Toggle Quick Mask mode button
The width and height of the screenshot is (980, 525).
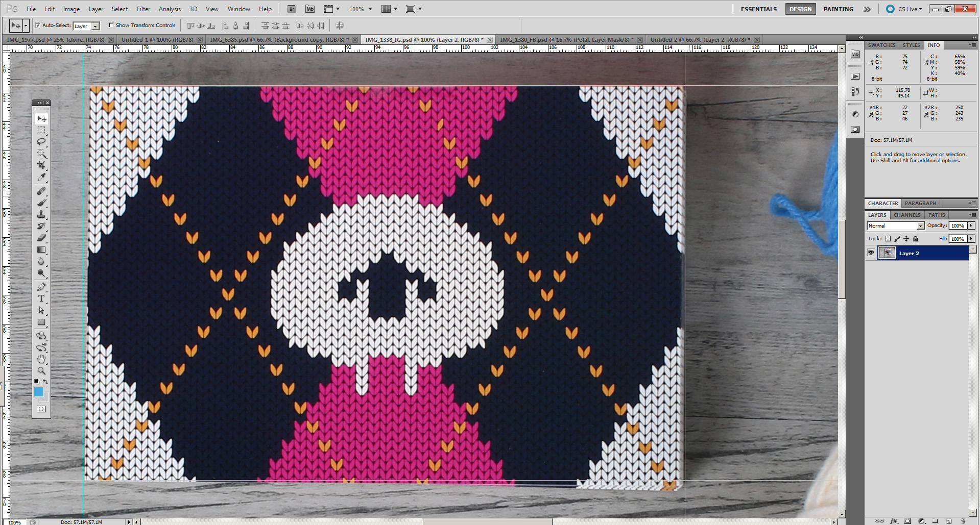[41, 409]
